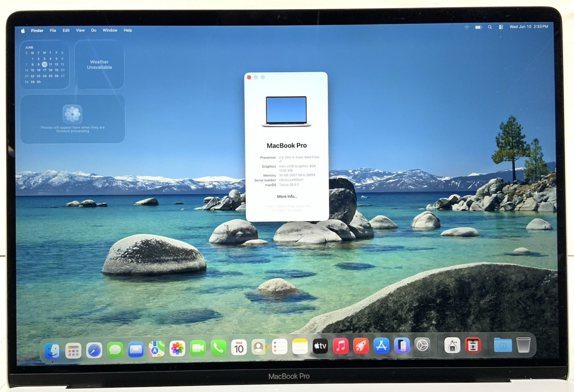Open the red rocket app in Dock
This screenshot has width=574, height=392.
coord(361,346)
